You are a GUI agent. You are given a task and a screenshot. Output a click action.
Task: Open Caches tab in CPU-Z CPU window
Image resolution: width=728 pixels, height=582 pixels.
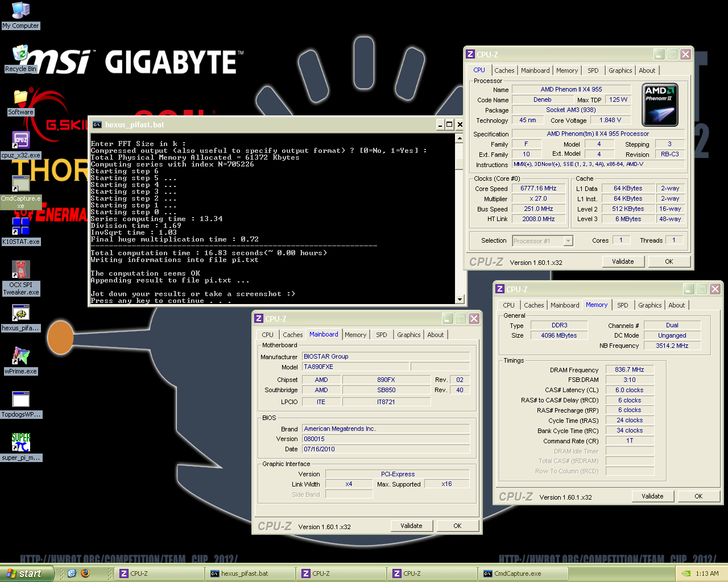click(x=504, y=70)
